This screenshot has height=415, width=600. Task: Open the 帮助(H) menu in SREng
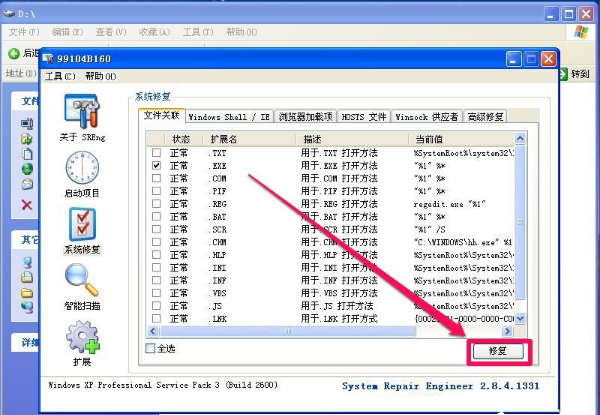point(100,76)
